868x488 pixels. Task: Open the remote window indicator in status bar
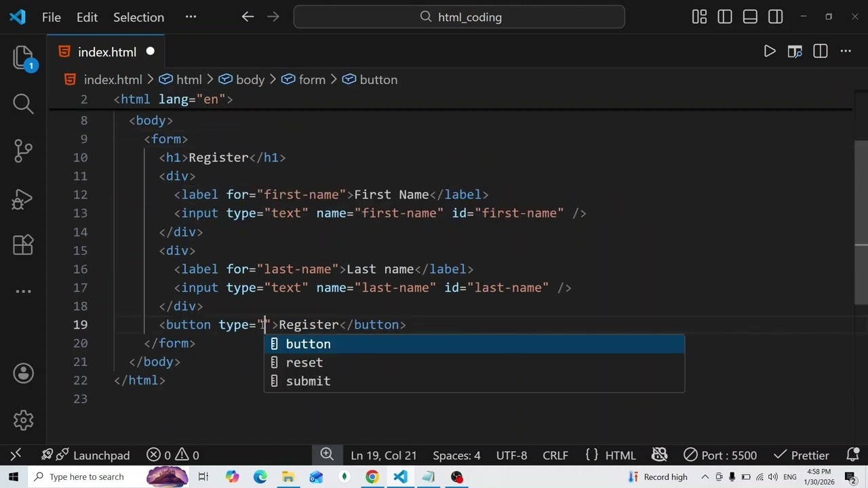[x=16, y=455]
